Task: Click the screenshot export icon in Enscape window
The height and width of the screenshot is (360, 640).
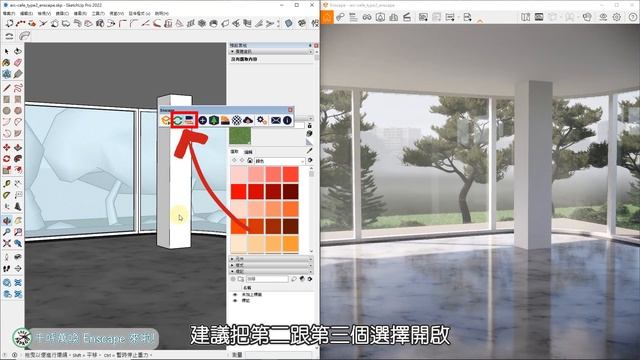Action: (x=423, y=17)
